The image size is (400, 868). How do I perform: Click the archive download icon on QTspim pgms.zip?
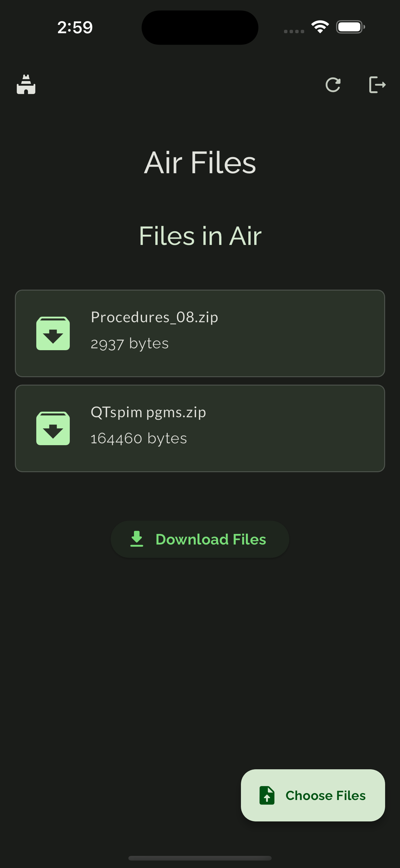53,428
